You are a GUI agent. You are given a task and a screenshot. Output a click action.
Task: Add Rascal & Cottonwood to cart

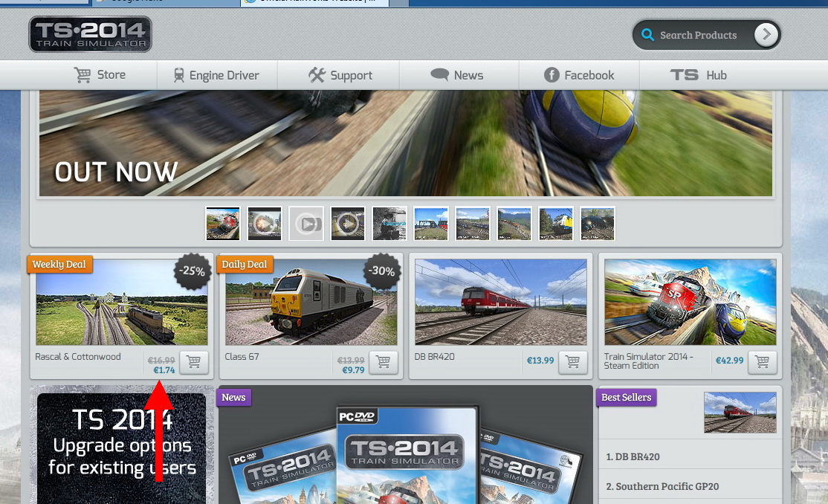[x=194, y=362]
